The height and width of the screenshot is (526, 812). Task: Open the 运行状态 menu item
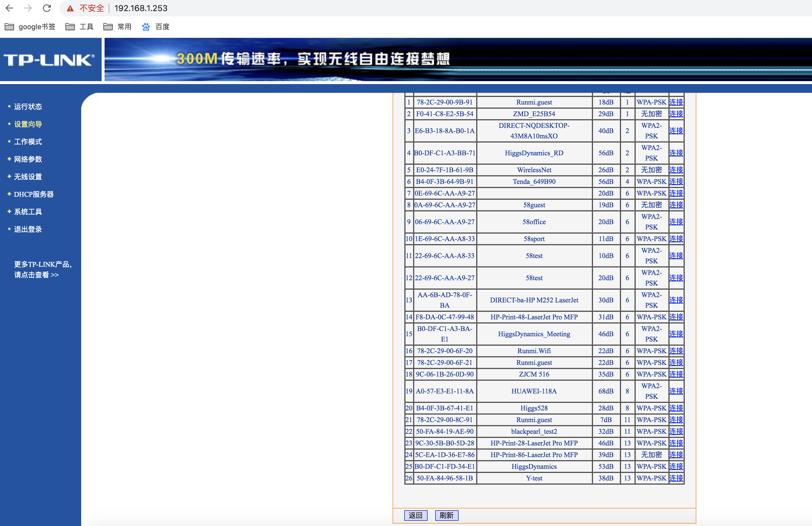(28, 107)
